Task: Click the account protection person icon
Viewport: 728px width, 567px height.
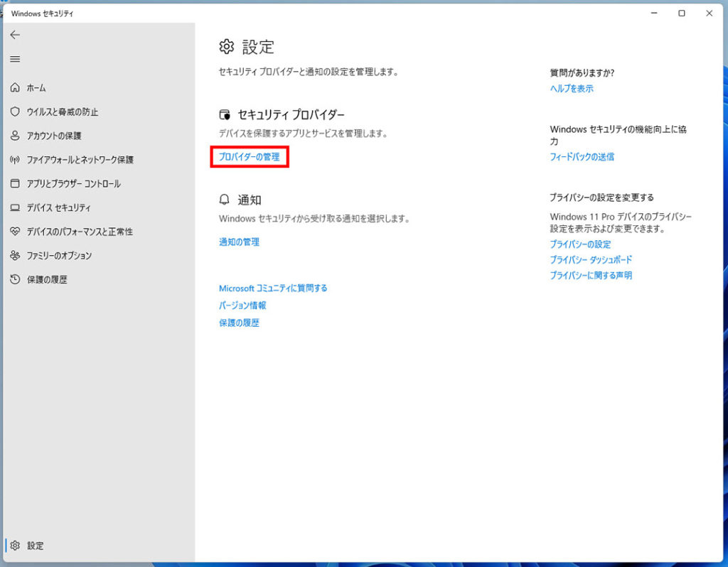Action: [x=15, y=136]
